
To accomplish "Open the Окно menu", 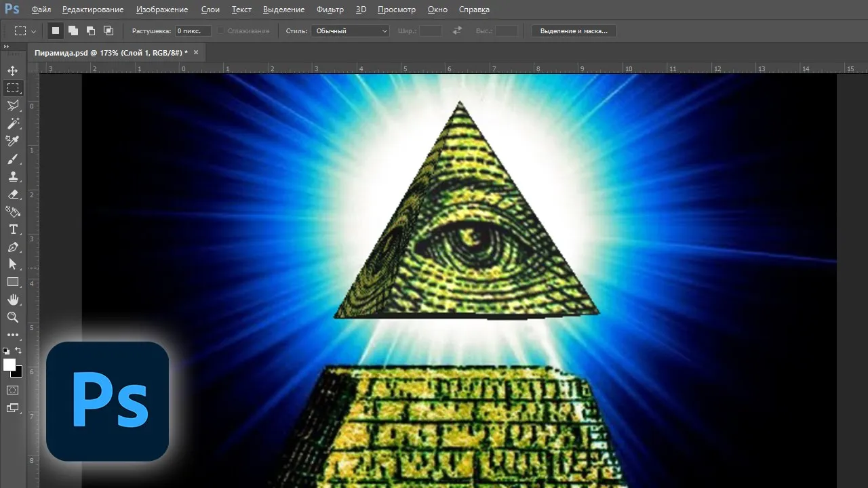I will [438, 9].
